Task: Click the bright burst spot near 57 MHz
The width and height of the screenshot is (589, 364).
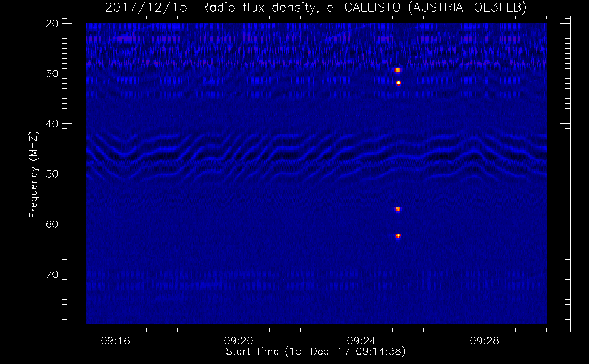Action: (398, 209)
